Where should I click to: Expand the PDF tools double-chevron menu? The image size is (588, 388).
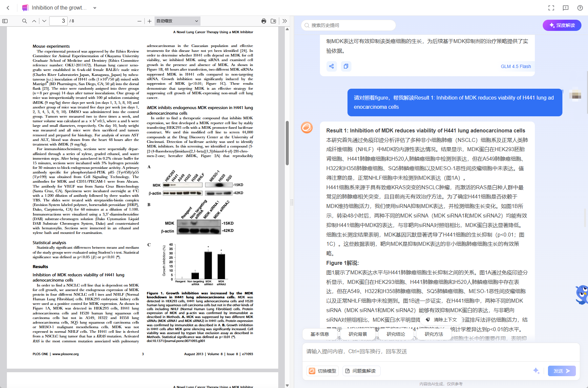[284, 21]
